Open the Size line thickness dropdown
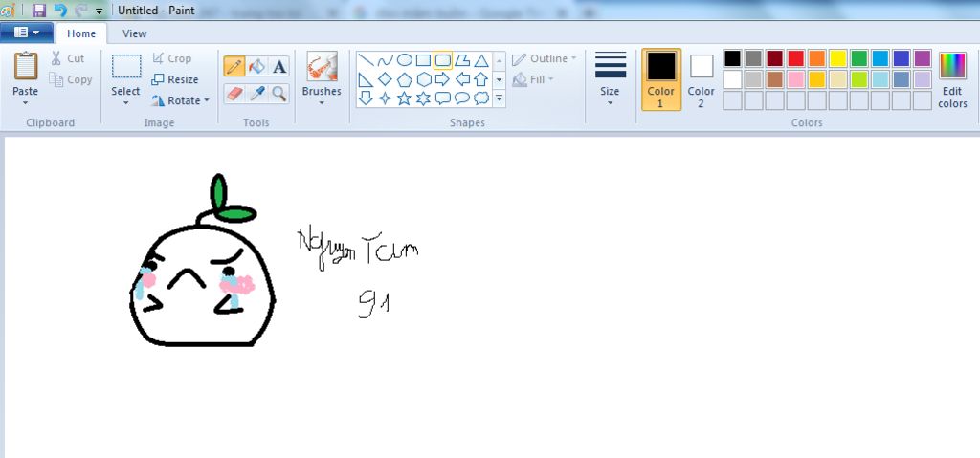This screenshot has width=980, height=458. coord(610,78)
